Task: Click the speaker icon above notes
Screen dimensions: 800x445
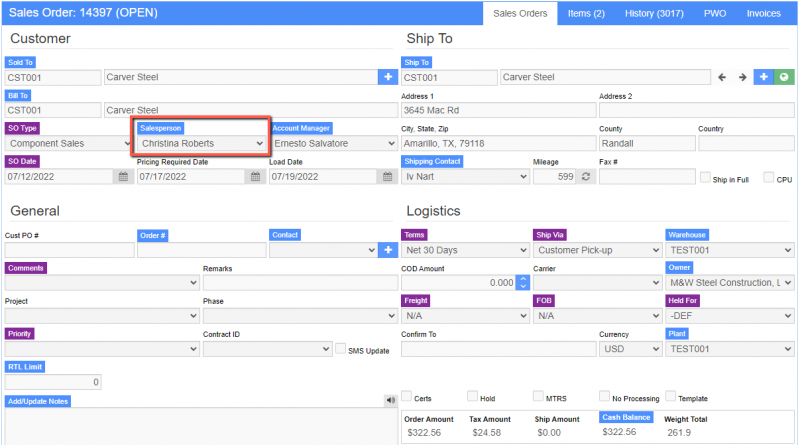Action: pos(390,400)
